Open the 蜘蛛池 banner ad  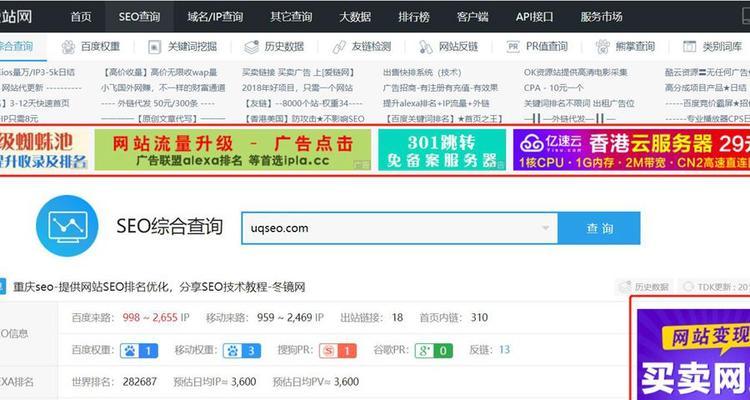[x=44, y=149]
